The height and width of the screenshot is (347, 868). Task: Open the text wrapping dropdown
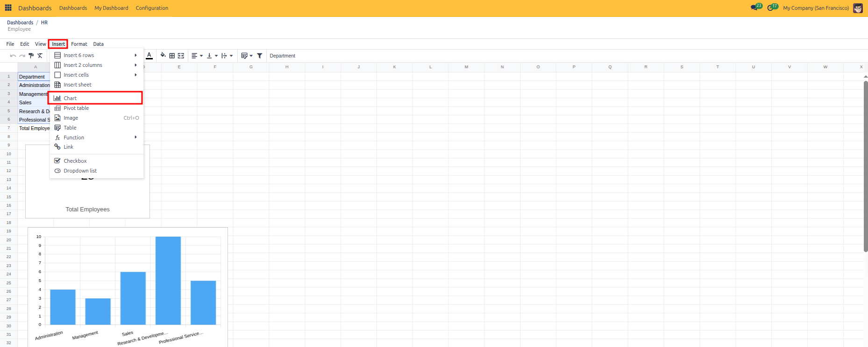[x=227, y=56]
